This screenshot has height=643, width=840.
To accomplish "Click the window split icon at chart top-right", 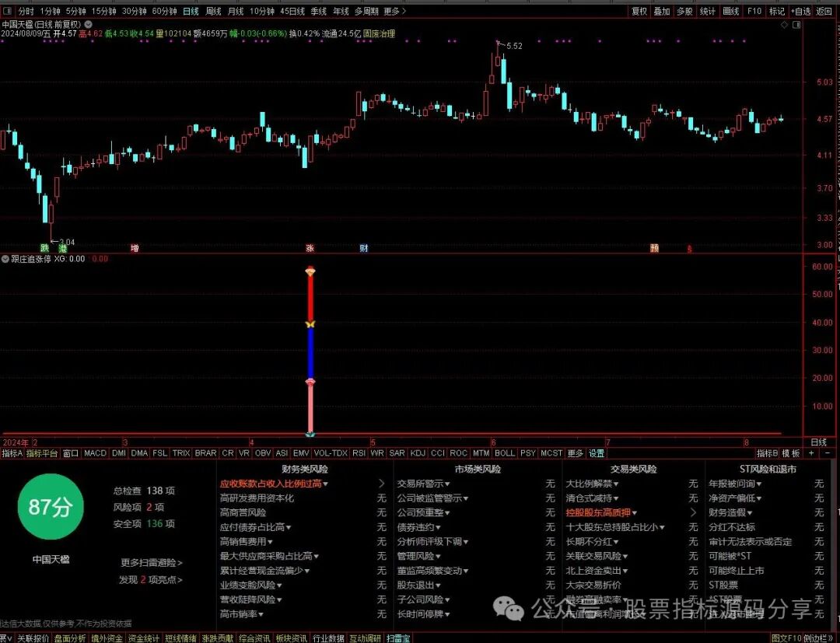I will (796, 25).
